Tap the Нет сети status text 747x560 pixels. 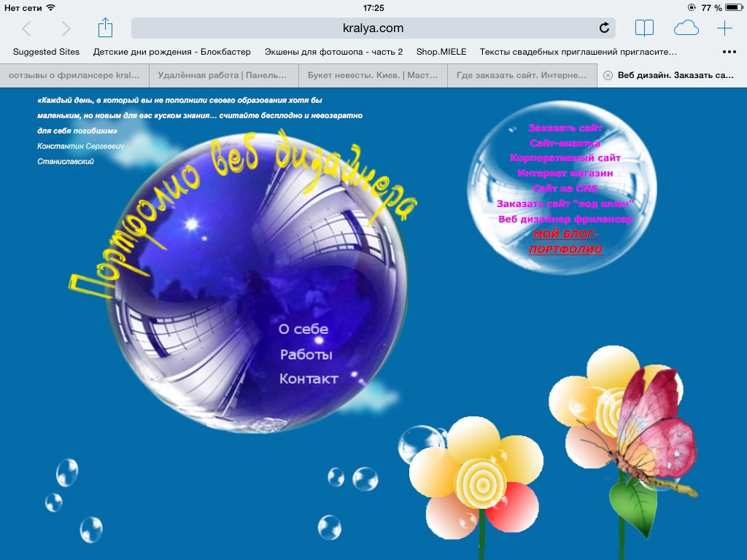point(23,7)
